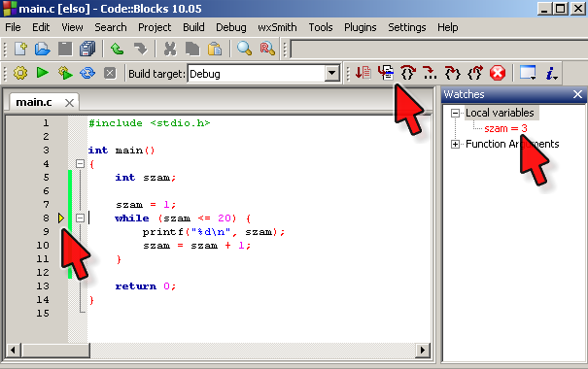Click the Next line debug icon

(408, 72)
